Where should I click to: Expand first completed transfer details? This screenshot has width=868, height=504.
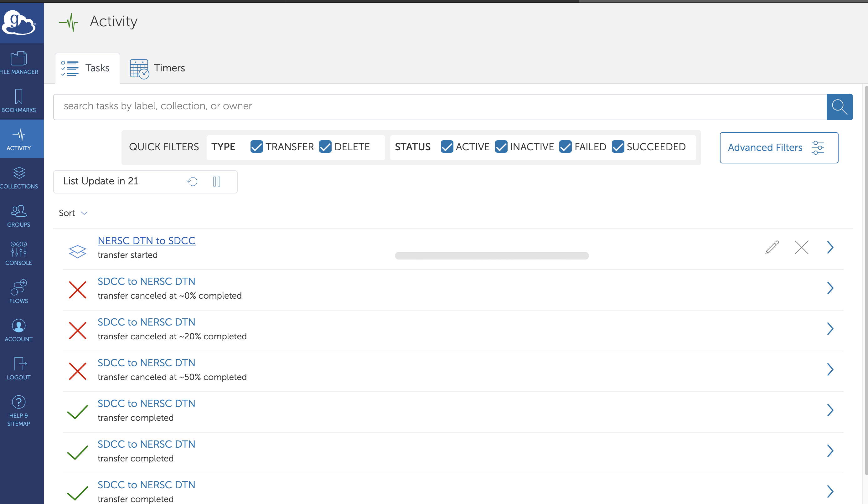tap(830, 410)
